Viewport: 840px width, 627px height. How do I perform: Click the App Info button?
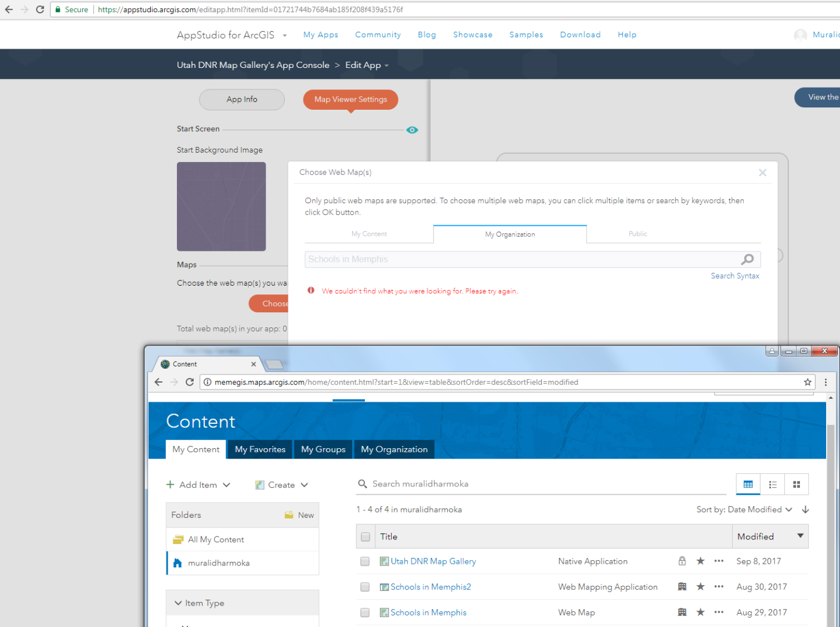[x=242, y=99]
